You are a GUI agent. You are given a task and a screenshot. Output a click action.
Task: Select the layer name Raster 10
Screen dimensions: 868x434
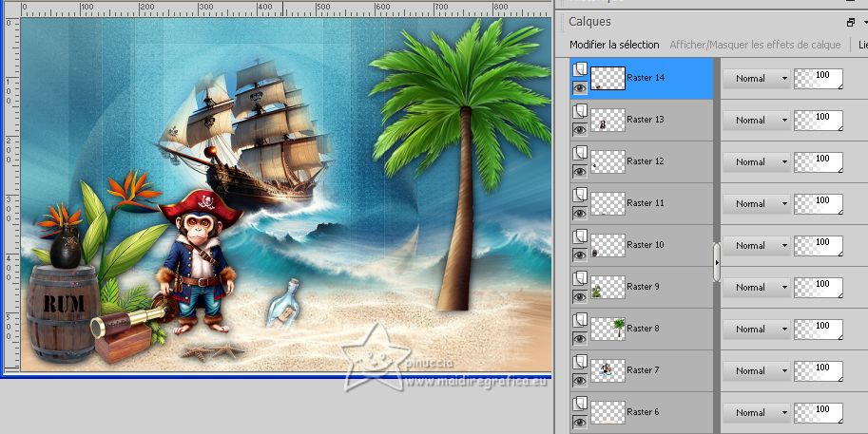click(x=646, y=244)
